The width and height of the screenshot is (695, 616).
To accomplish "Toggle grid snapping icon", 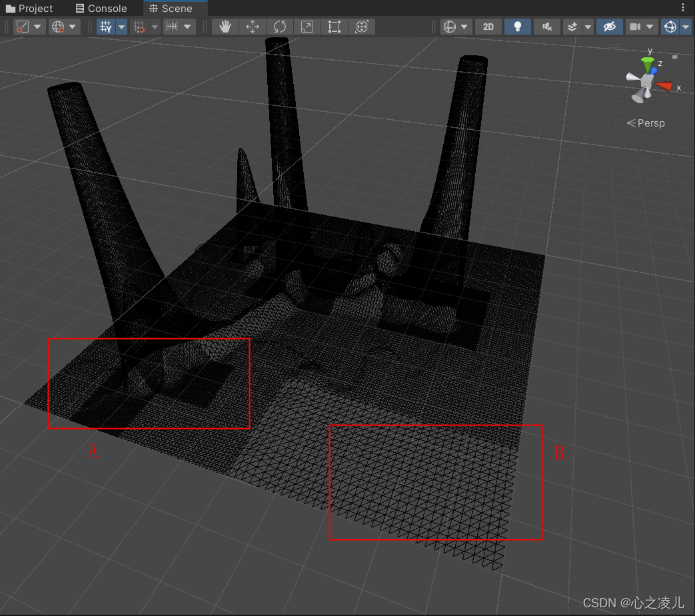I will (x=140, y=27).
